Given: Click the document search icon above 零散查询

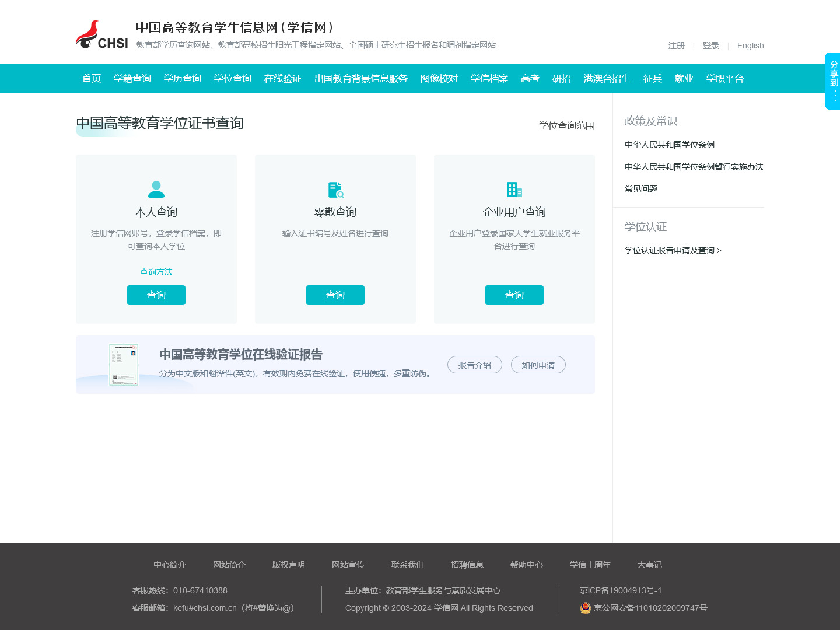Looking at the screenshot, I should tap(335, 190).
